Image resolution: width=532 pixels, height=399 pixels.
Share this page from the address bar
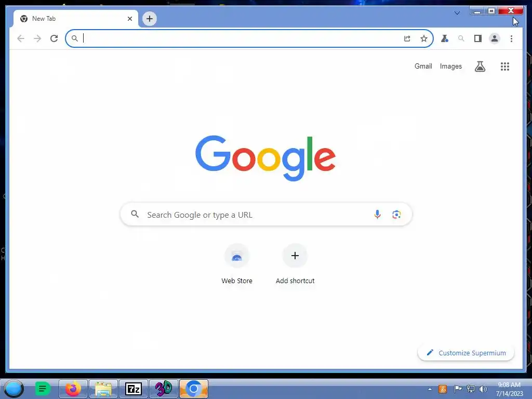(407, 38)
